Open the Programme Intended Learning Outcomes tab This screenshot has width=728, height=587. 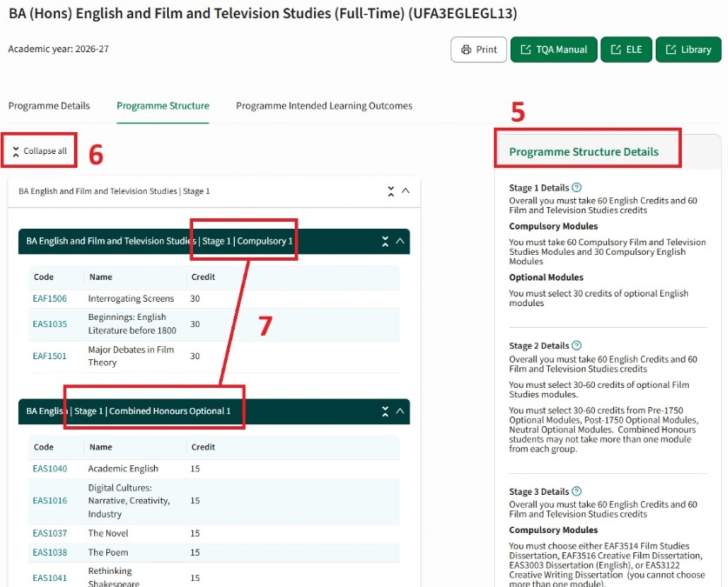324,105
